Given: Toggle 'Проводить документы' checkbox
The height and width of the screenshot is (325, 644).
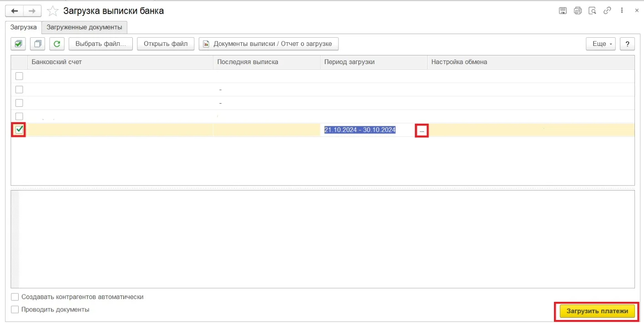Looking at the screenshot, I should tap(15, 310).
